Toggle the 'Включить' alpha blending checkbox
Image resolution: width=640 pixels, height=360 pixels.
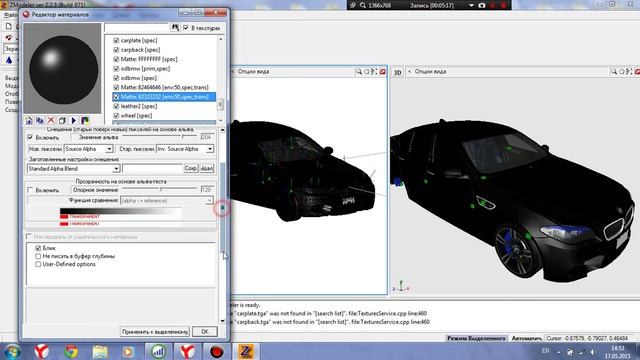tap(30, 137)
